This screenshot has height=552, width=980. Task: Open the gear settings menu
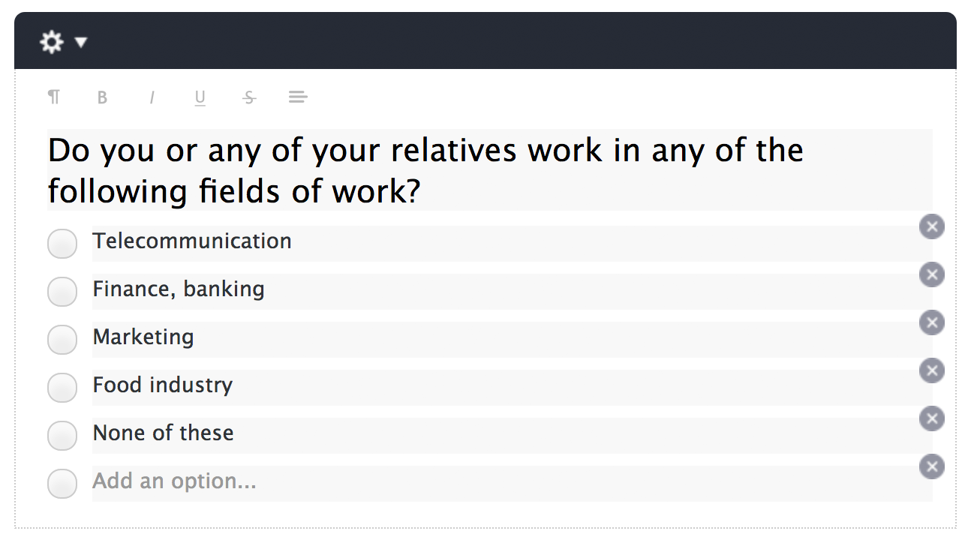63,41
